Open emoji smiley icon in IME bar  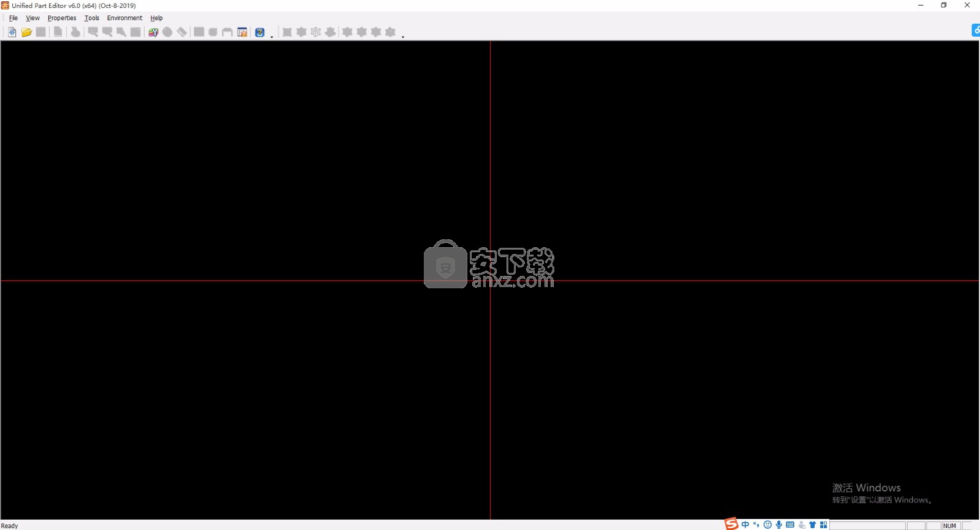[x=767, y=524]
